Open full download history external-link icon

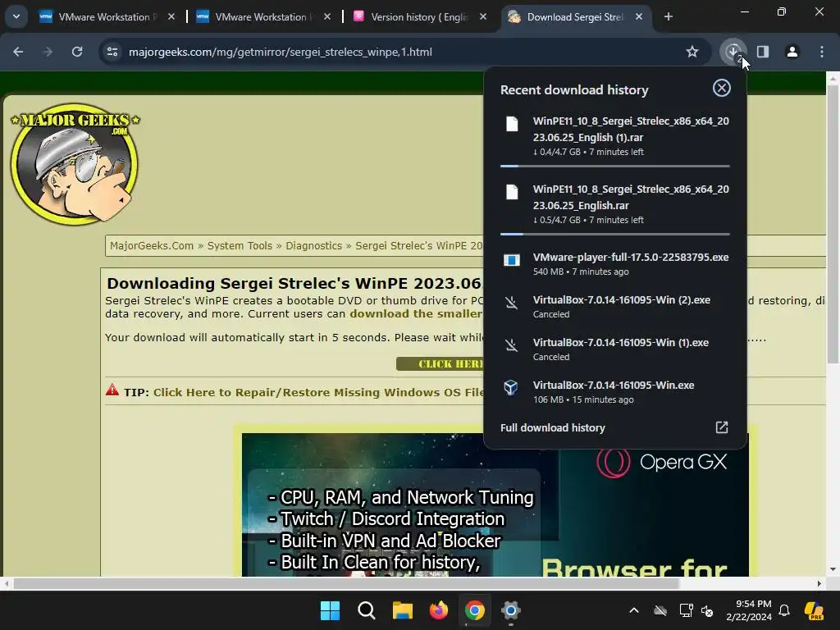click(722, 427)
